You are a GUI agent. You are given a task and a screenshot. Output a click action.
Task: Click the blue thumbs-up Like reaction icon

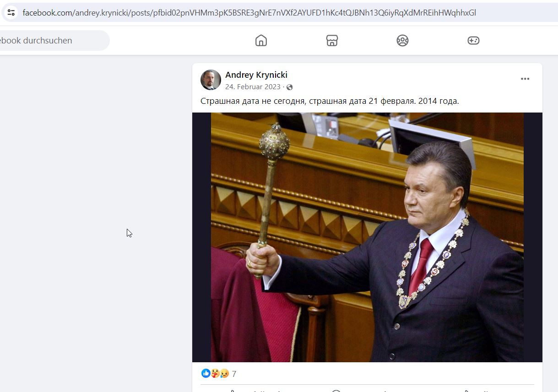click(x=206, y=373)
